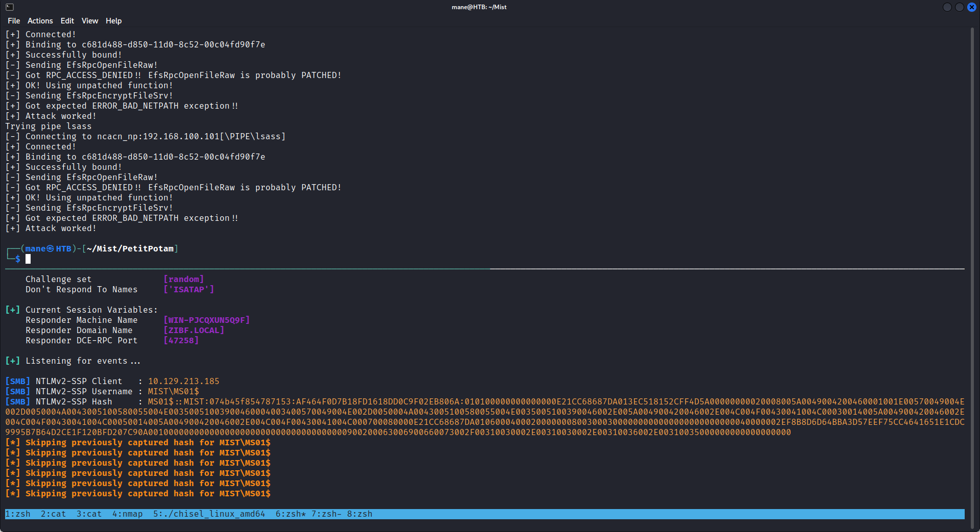
Task: Click 'Challenge set' label
Action: pos(59,280)
